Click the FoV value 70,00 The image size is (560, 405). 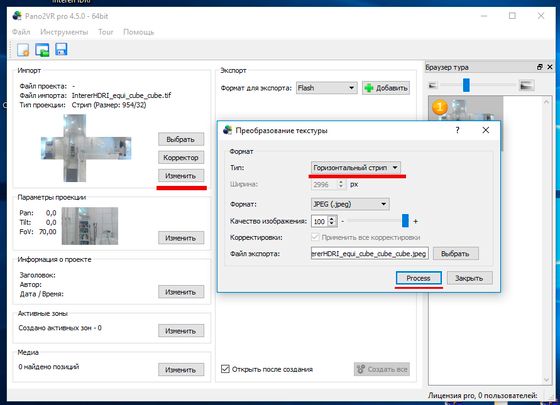(x=48, y=232)
